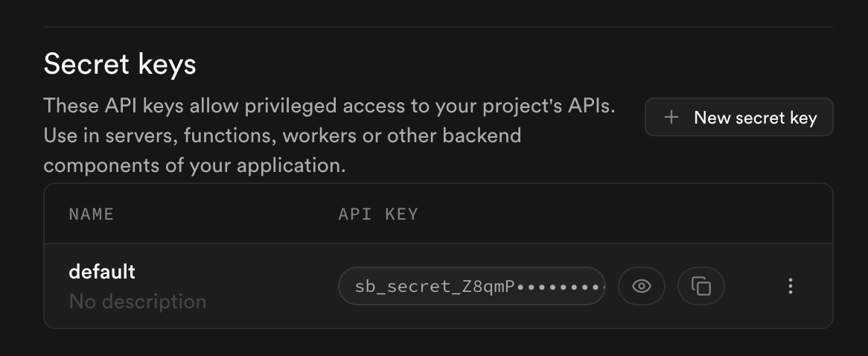Click the "Secret keys" section heading
This screenshot has height=356, width=868.
pyautogui.click(x=120, y=65)
